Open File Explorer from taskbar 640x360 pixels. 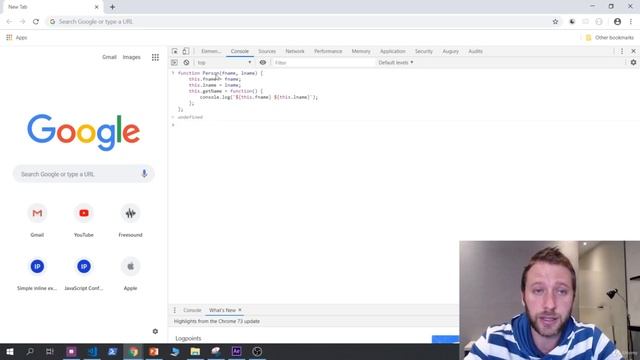(x=195, y=351)
